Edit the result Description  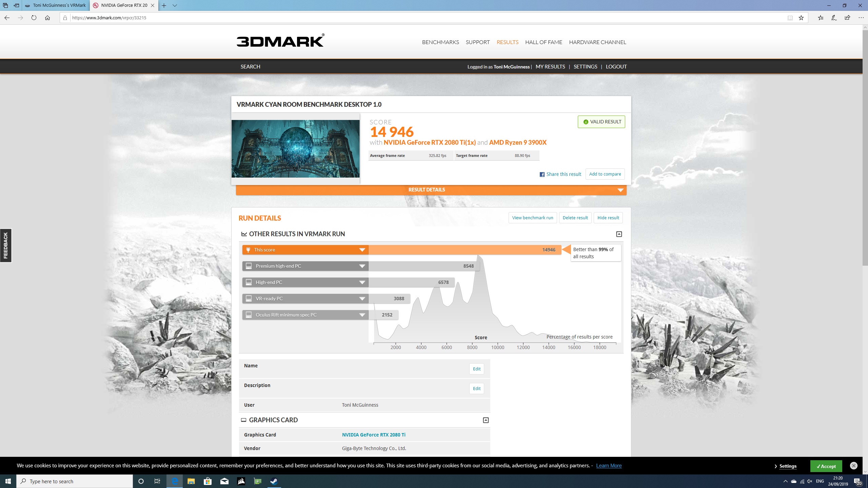click(476, 388)
